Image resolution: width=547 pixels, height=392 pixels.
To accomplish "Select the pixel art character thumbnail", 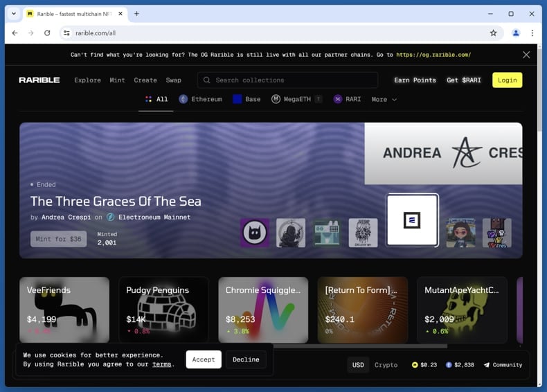I will 496,233.
